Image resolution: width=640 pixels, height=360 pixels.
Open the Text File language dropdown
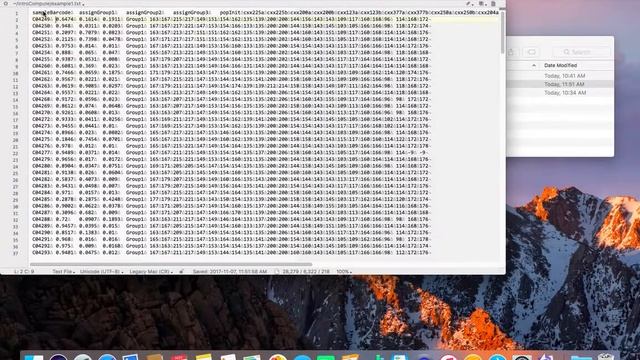click(x=63, y=271)
